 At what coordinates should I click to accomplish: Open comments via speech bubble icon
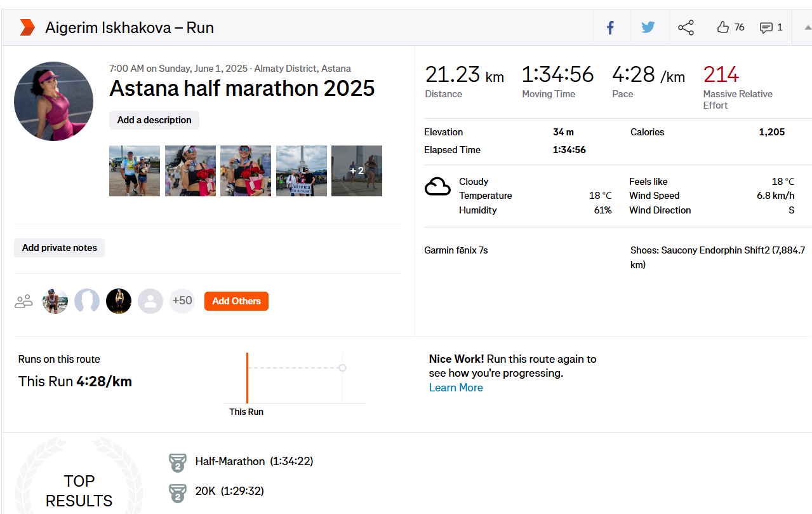pyautogui.click(x=766, y=28)
